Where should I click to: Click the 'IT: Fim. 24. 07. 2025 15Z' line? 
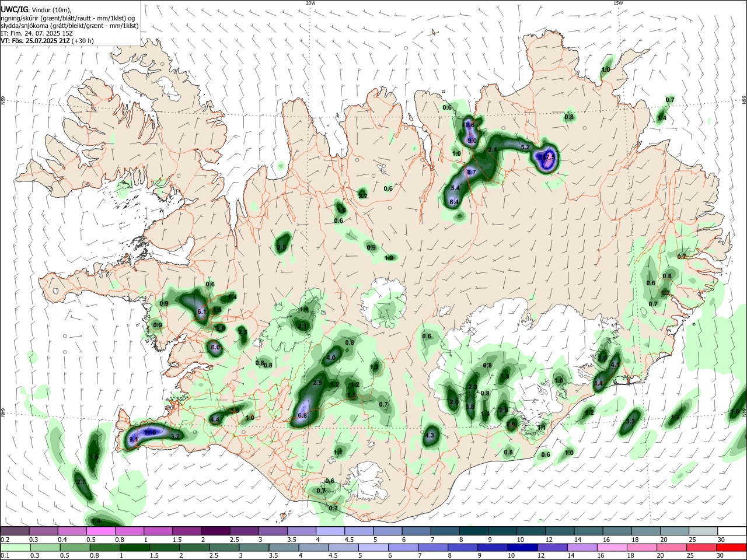point(37,33)
